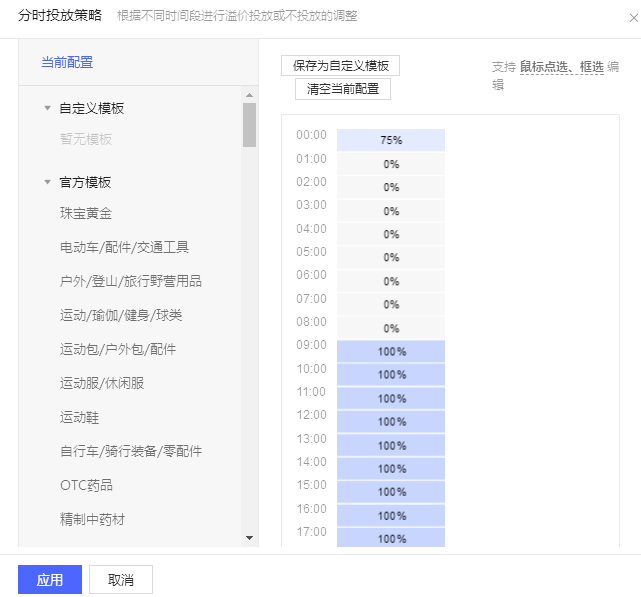Select the 16:00 slot at 100%
The width and height of the screenshot is (641, 597).
pyautogui.click(x=391, y=516)
